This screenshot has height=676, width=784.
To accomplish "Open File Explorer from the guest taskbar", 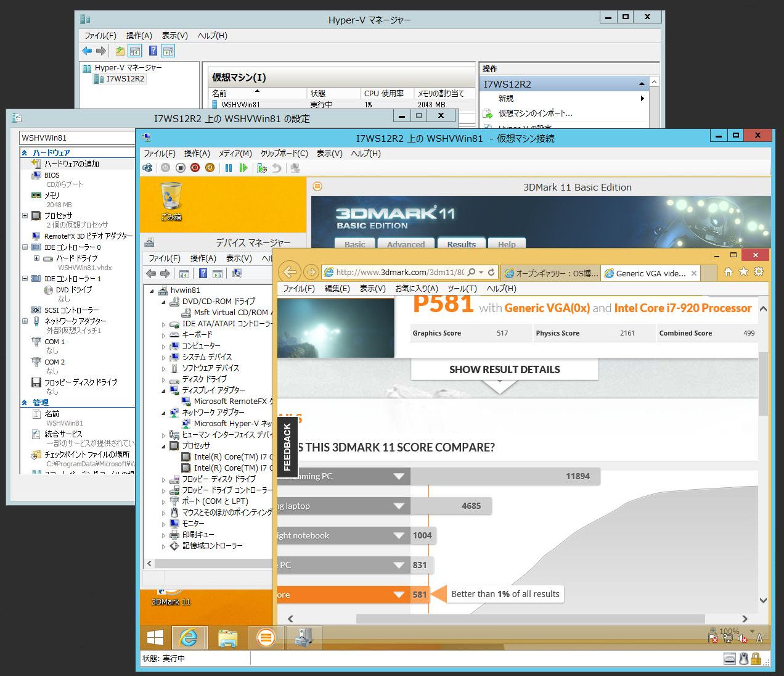I will pyautogui.click(x=228, y=637).
